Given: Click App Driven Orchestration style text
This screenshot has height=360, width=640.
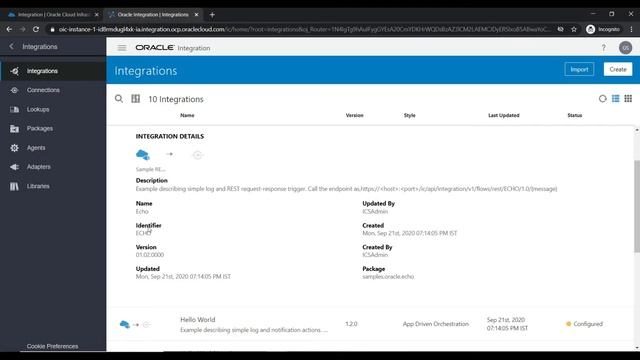Looking at the screenshot, I should point(436,324).
